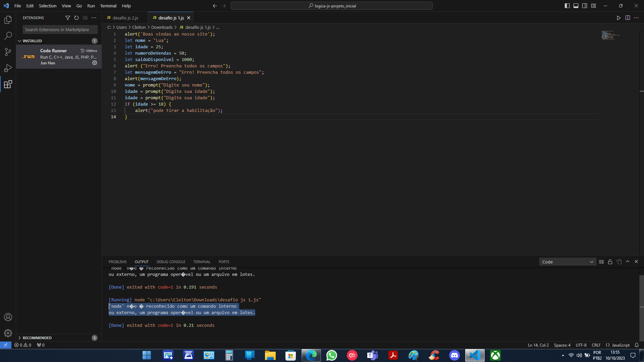Image resolution: width=644 pixels, height=362 pixels.
Task: Open WhatsApp icon in Windows taskbar
Action: [x=331, y=355]
